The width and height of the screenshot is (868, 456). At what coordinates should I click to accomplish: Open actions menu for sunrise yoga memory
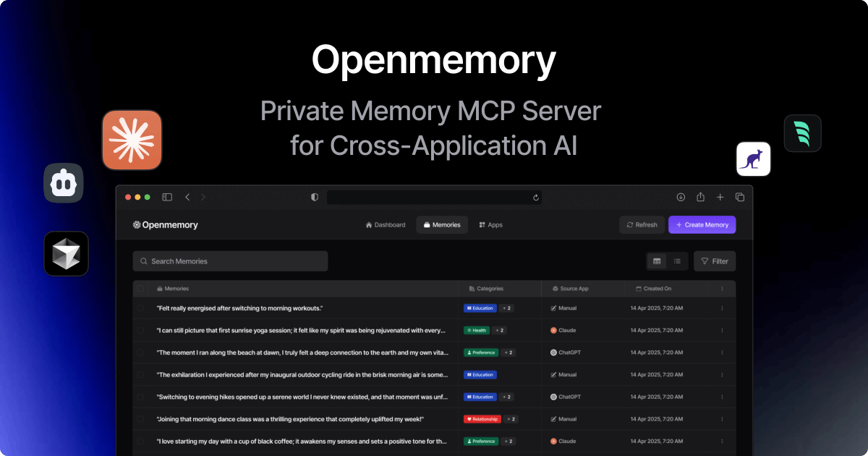pyautogui.click(x=721, y=330)
